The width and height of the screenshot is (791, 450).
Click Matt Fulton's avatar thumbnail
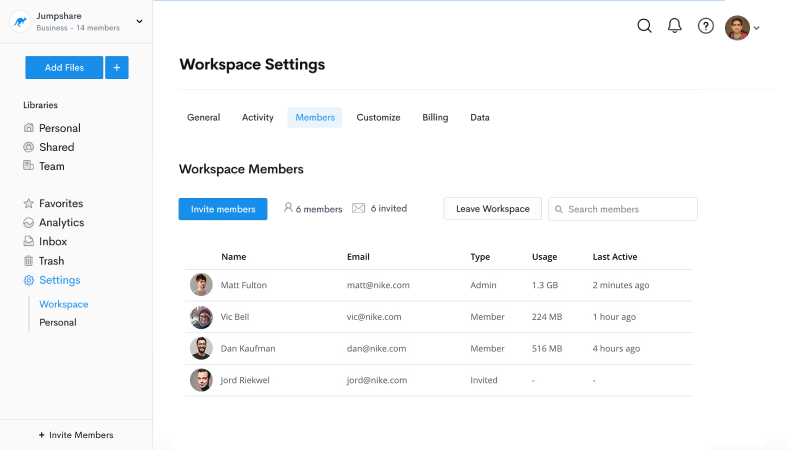pyautogui.click(x=201, y=285)
